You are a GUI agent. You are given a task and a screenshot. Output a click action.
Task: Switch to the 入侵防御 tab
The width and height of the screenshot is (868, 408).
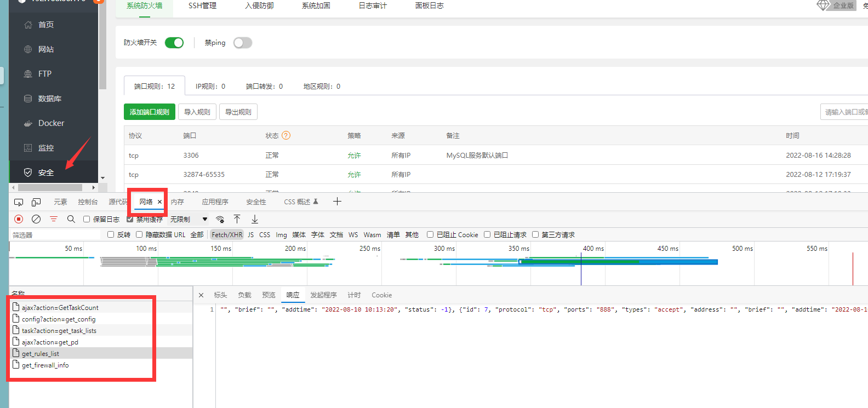pos(259,5)
